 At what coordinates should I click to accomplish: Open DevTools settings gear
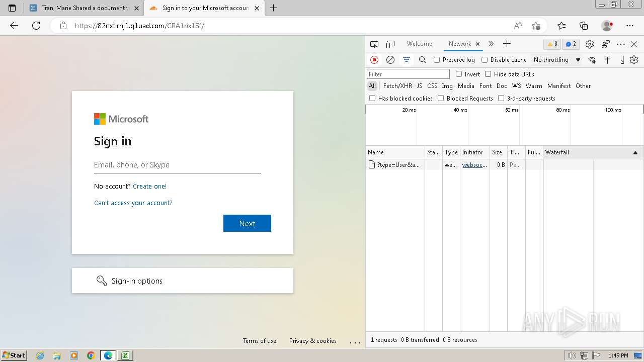(590, 44)
